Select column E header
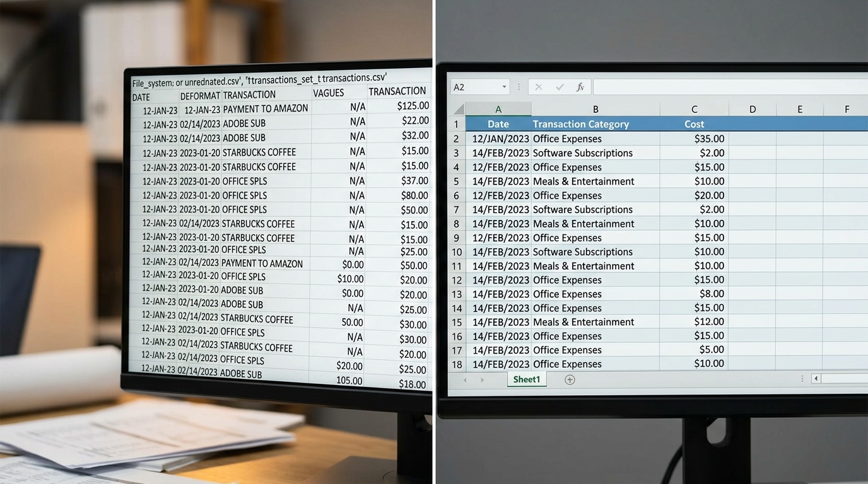 pyautogui.click(x=800, y=110)
